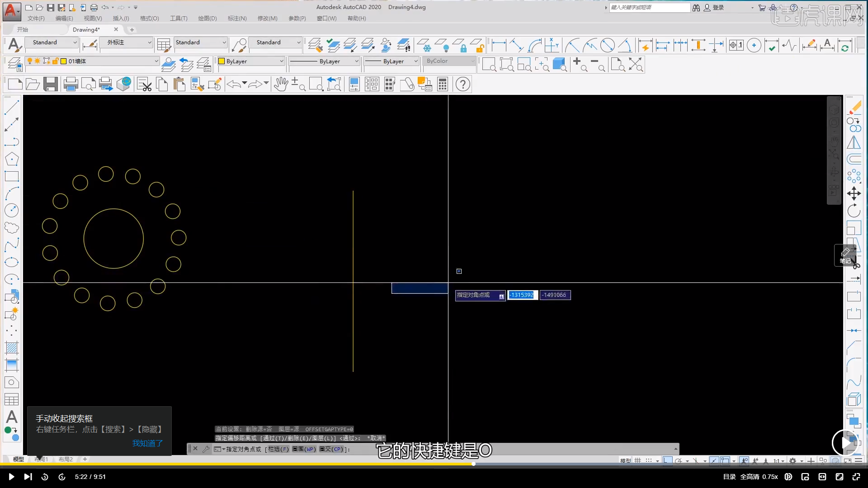The width and height of the screenshot is (868, 488).
Task: Select the Polygon draw tool
Action: pos(12,159)
